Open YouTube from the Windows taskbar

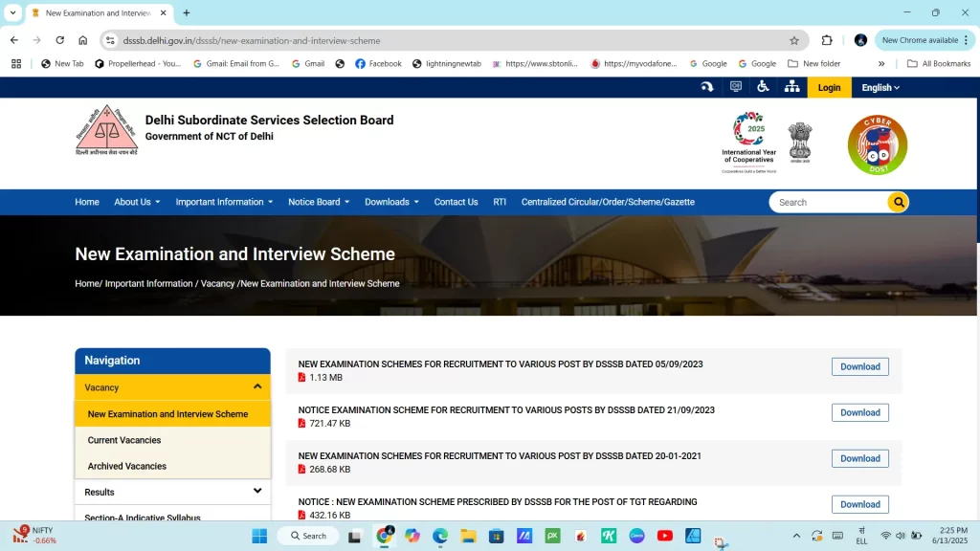point(664,536)
